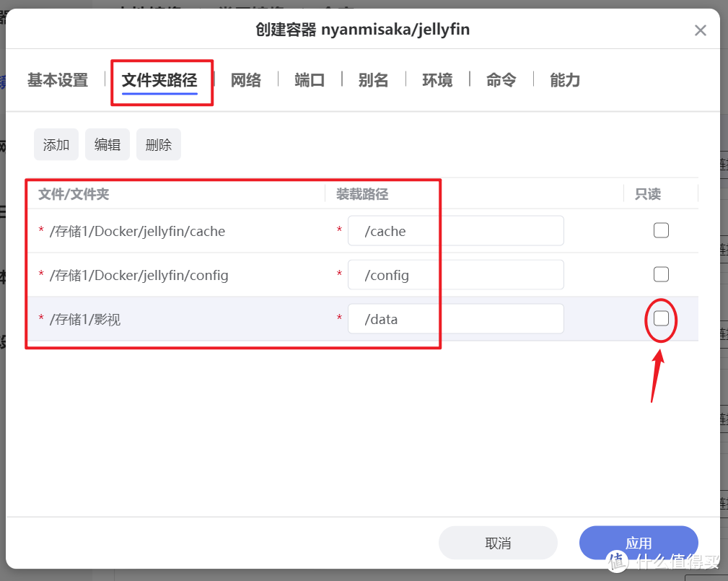Image resolution: width=728 pixels, height=581 pixels.
Task: Click the blue 应用 apply button
Action: coord(639,542)
